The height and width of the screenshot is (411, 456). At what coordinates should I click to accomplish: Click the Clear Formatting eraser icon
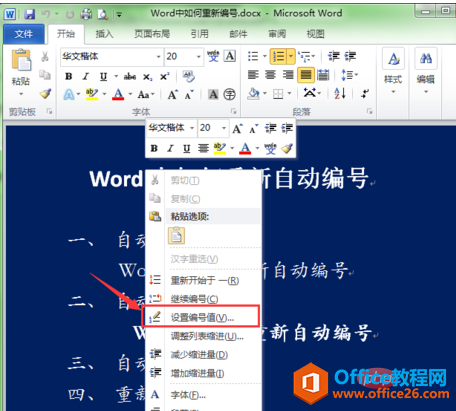click(188, 76)
